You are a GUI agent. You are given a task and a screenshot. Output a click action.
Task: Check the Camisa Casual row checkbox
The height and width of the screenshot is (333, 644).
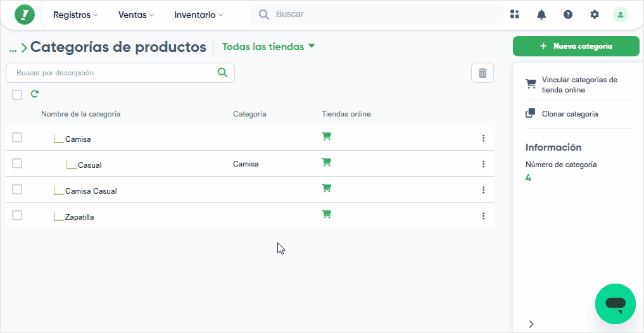coord(17,189)
